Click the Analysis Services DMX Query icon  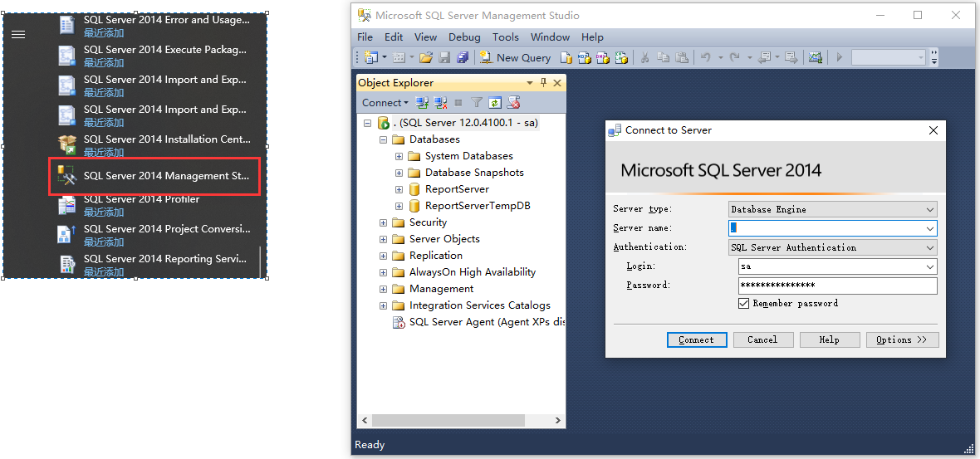point(602,57)
